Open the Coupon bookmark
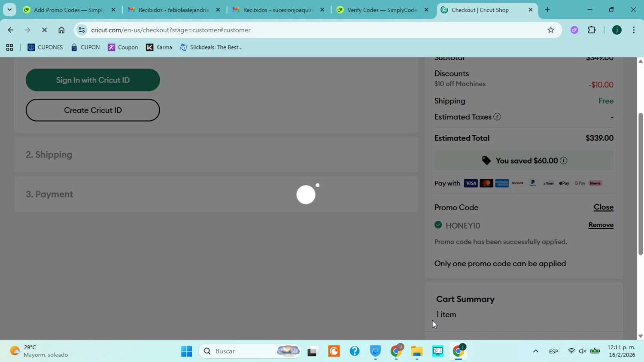This screenshot has height=362, width=644. point(123,48)
